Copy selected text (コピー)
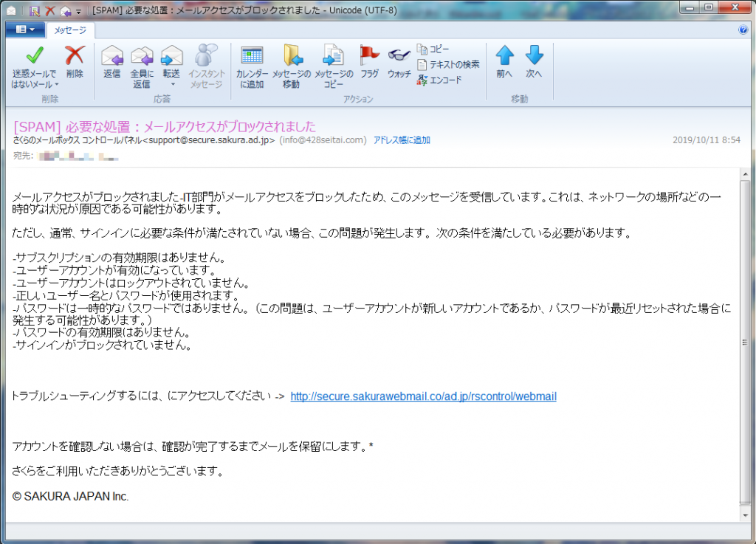Screen dimensions: 756x544 433,49
